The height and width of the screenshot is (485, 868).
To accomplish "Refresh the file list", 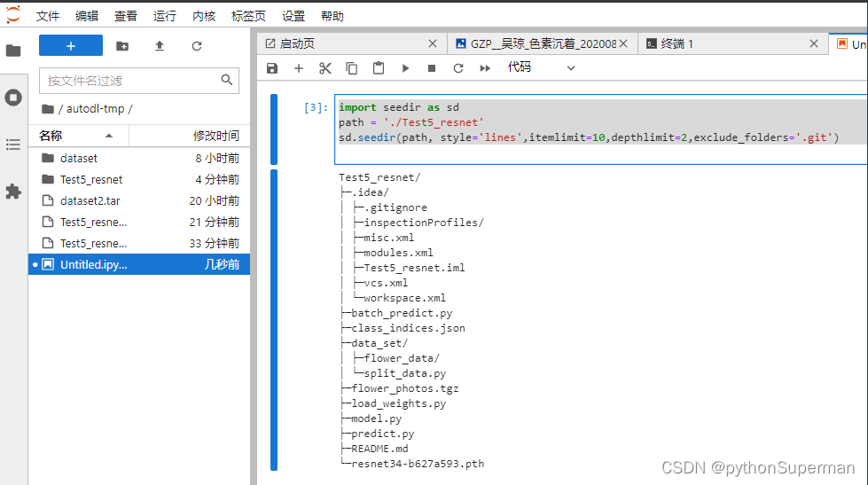I will (x=197, y=46).
